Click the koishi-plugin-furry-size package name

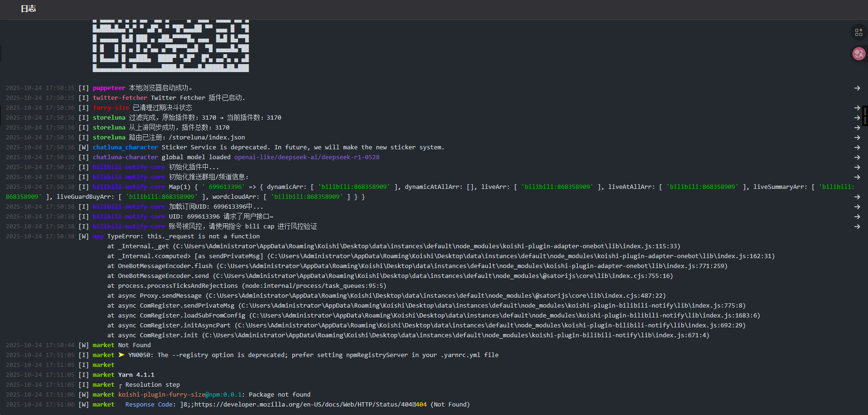(161, 395)
